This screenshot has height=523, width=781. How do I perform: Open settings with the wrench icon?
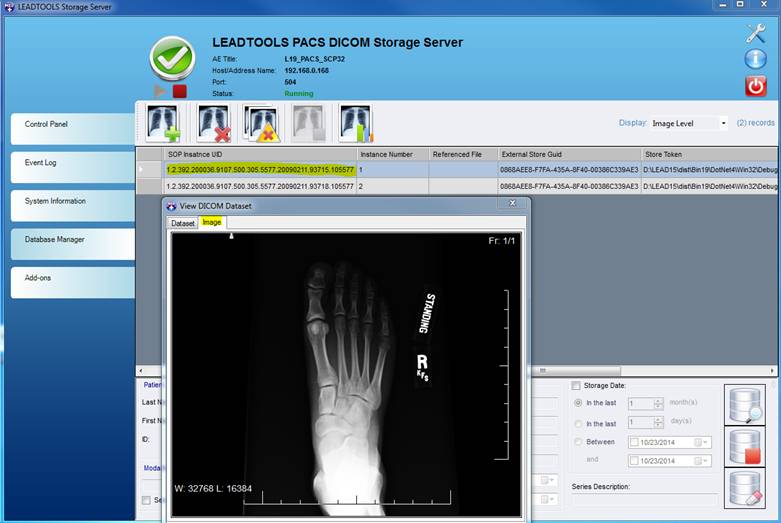pos(755,33)
